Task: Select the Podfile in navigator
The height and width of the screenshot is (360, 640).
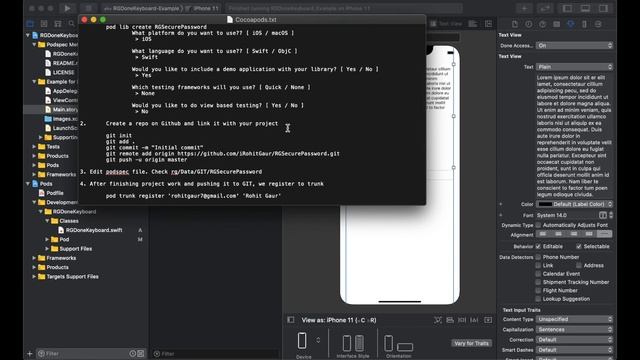Action: click(55, 193)
